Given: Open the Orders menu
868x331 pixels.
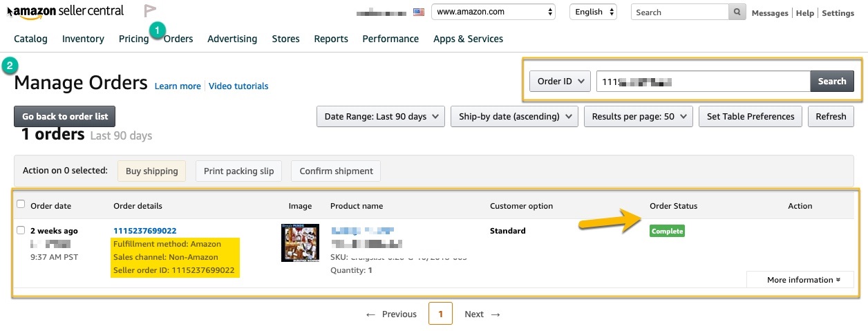Looking at the screenshot, I should [178, 39].
